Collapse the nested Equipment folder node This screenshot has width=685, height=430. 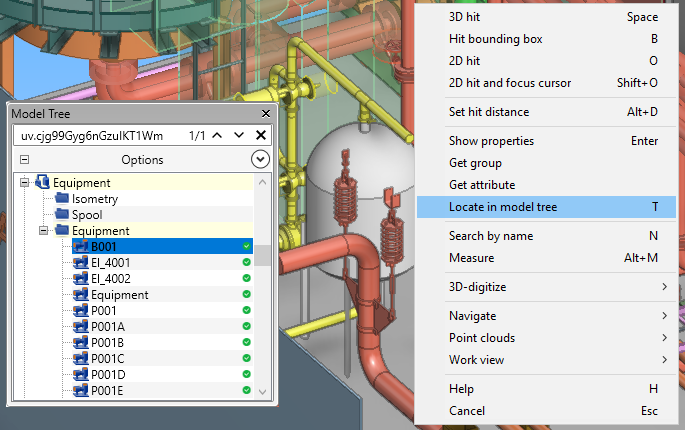tap(44, 231)
